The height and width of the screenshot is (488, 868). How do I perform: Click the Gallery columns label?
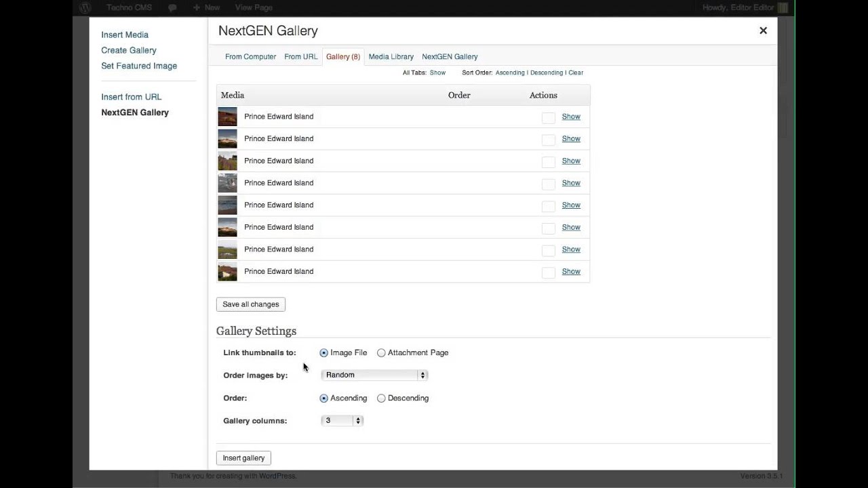click(255, 421)
